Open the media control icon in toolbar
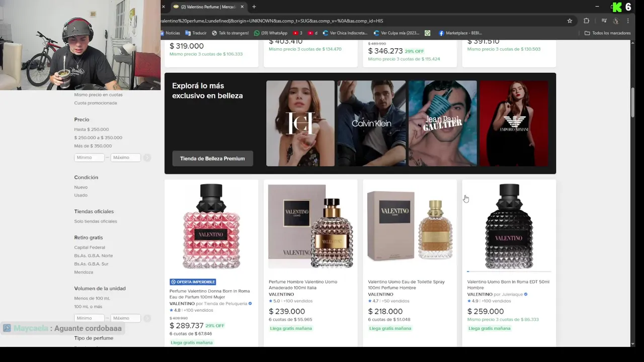 pos(604,21)
